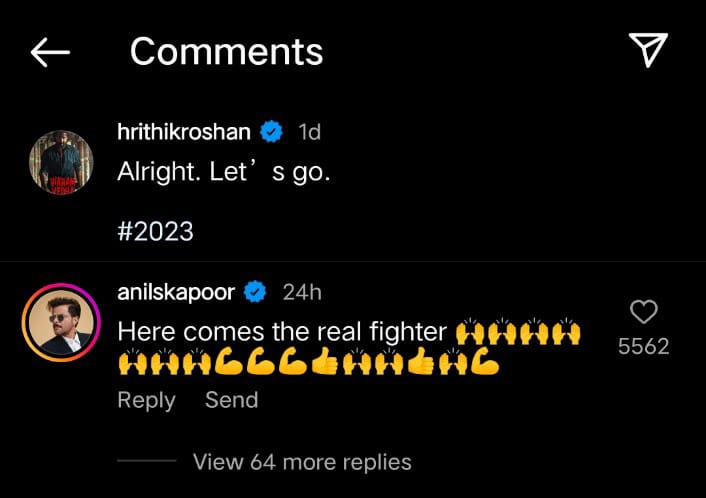The image size is (706, 498).
Task: Click hrithikroshan's blue verified badge
Action: [x=272, y=132]
